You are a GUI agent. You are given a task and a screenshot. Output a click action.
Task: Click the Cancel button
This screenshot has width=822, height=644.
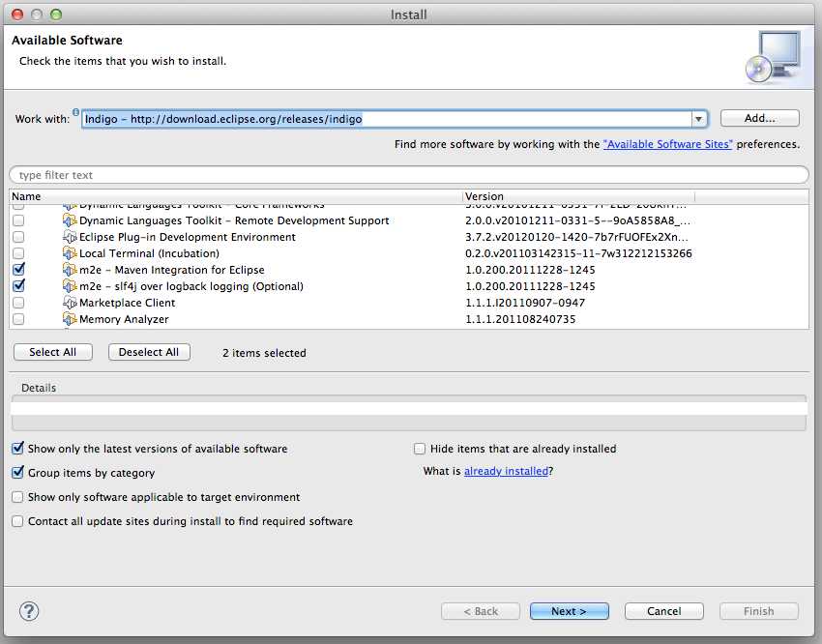(x=664, y=611)
